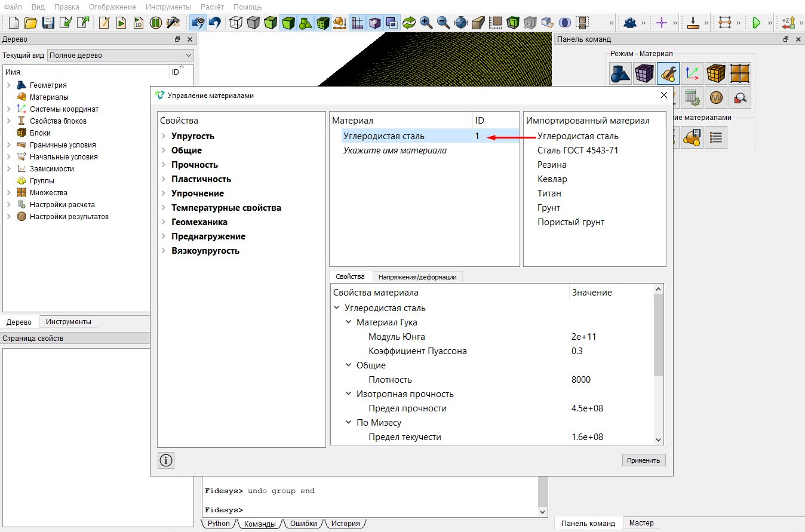Image resolution: width=805 pixels, height=532 pixels.
Task: Select Блоки item in the tree
Action: (40, 133)
